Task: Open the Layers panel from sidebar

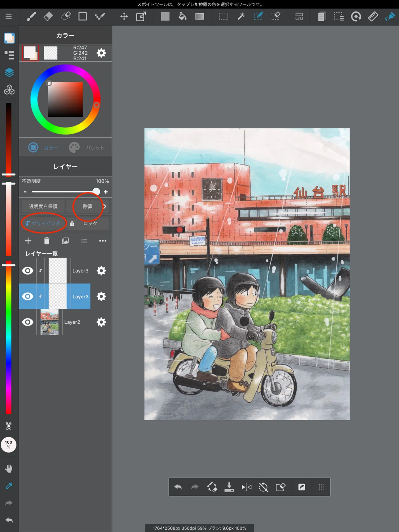Action: pos(9,72)
